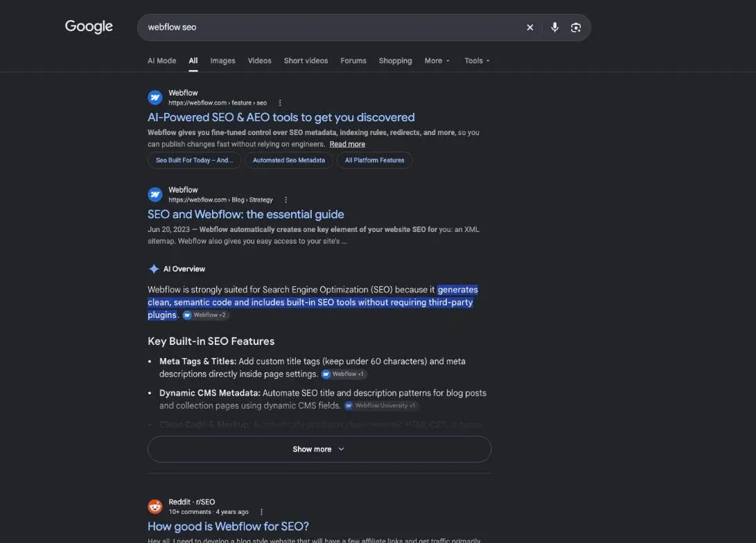756x543 pixels.
Task: Clear the search box with X icon
Action: click(530, 28)
